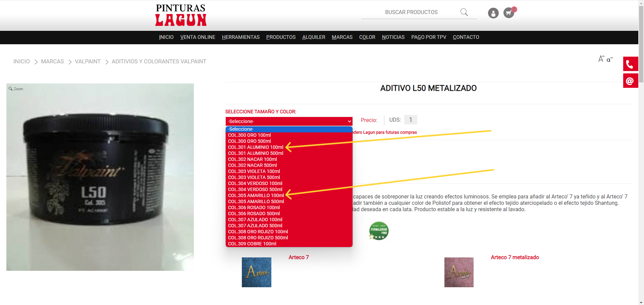Go to VALPAINT breadcrumb link
This screenshot has width=644, height=305.
point(88,62)
